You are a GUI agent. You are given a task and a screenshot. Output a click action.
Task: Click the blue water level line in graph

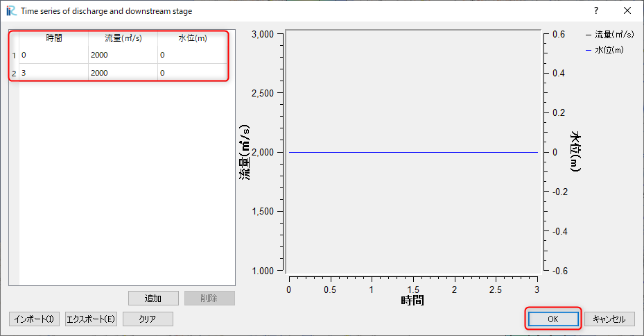(413, 152)
